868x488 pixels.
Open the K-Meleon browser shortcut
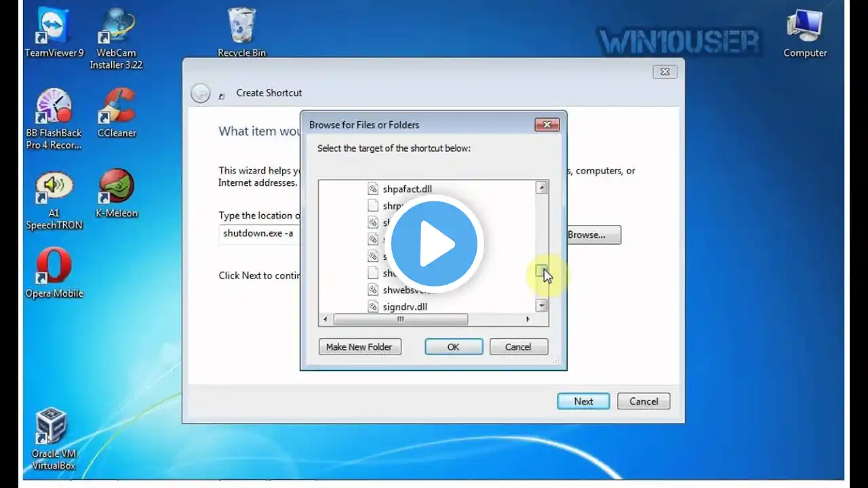coord(117,193)
